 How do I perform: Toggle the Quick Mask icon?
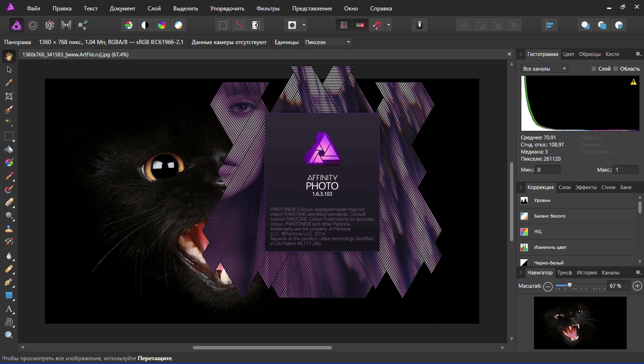(x=292, y=25)
